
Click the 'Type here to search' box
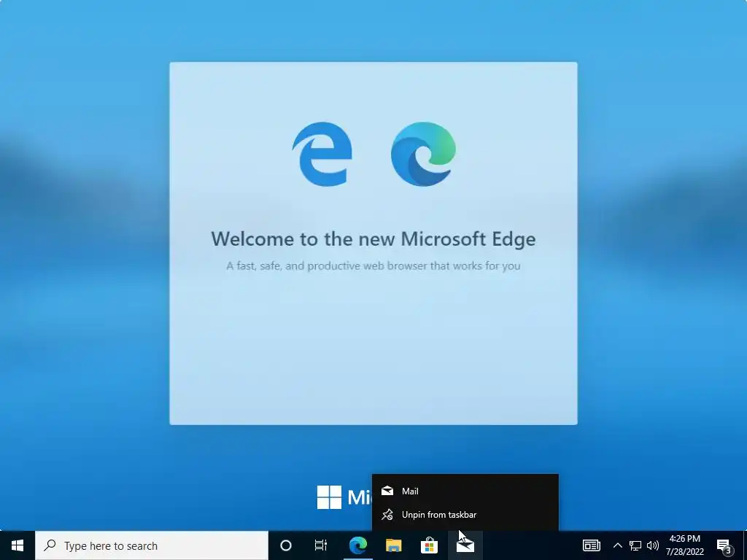coord(152,545)
